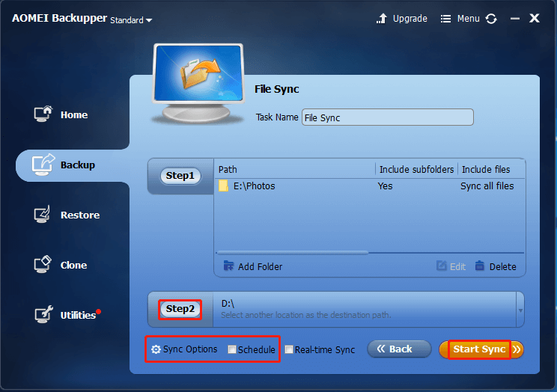The width and height of the screenshot is (557, 392).
Task: Open Sync Options text link
Action: (190, 349)
